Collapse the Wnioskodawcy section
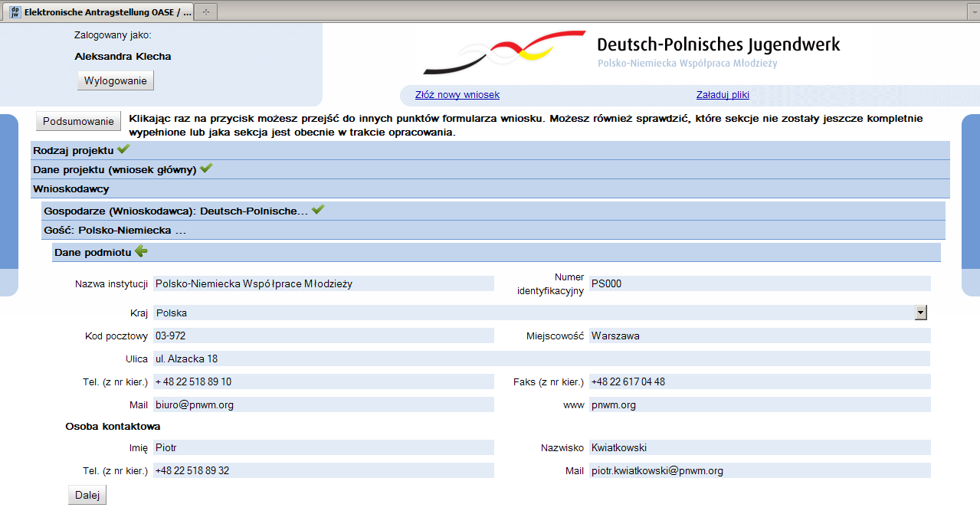The height and width of the screenshot is (514, 980). tap(490, 188)
